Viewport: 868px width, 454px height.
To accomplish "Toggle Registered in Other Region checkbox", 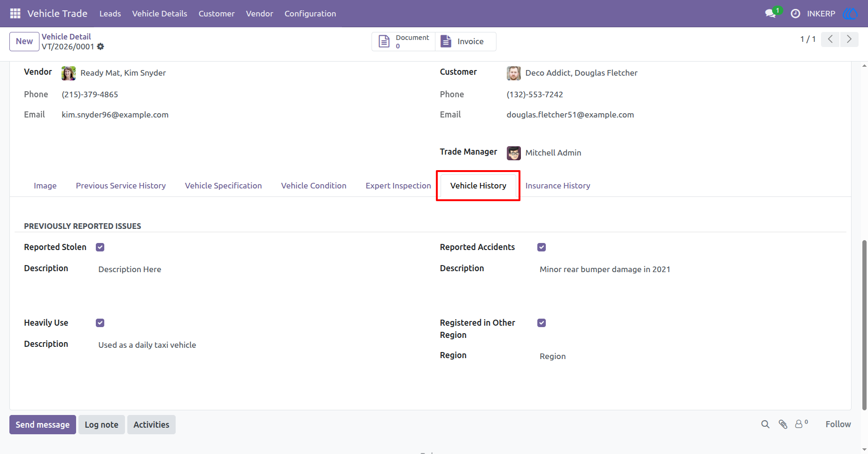I will [x=542, y=323].
